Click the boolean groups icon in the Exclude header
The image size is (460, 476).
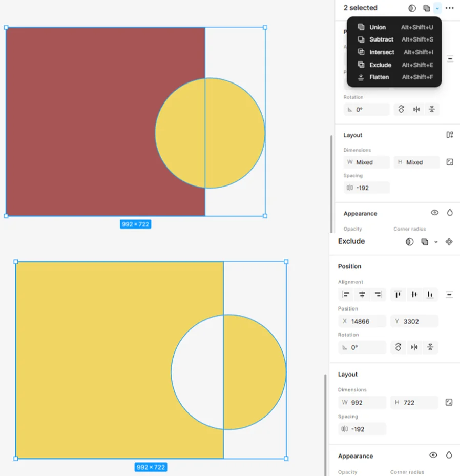425,242
